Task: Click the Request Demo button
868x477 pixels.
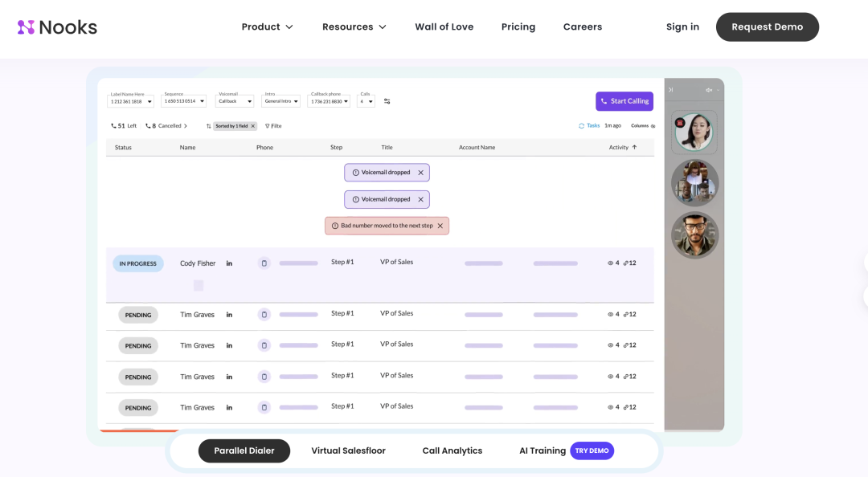Action: 768,26
